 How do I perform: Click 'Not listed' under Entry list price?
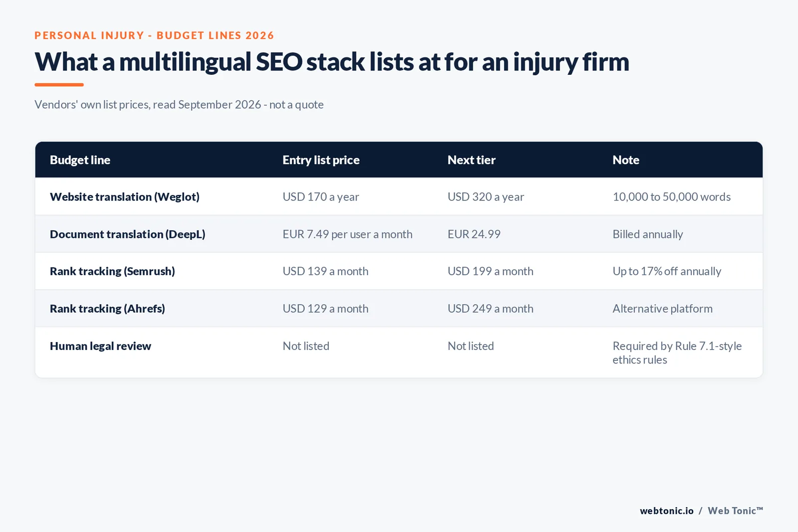[x=306, y=346]
